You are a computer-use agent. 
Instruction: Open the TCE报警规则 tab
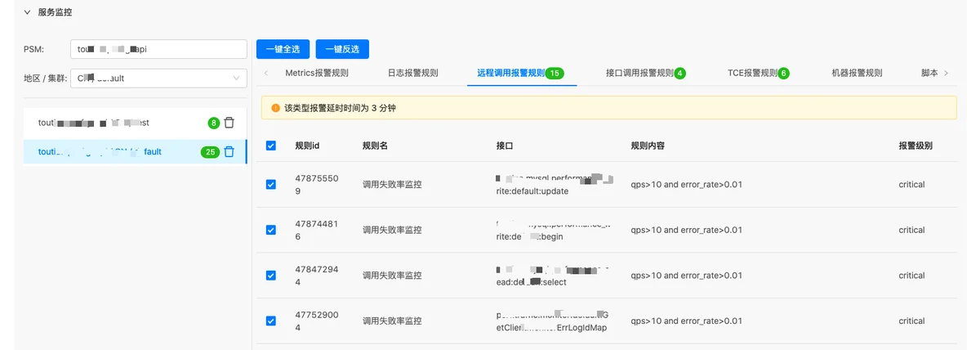(759, 73)
